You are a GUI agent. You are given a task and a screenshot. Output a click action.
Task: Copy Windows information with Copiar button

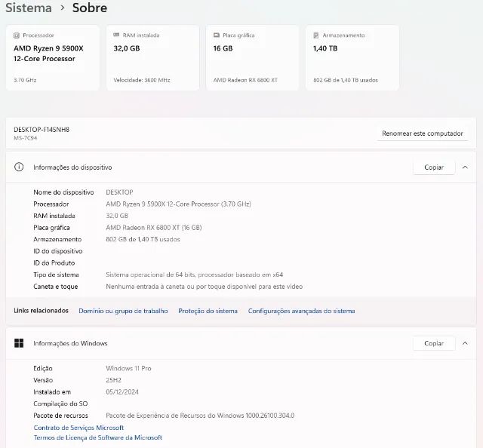point(434,343)
